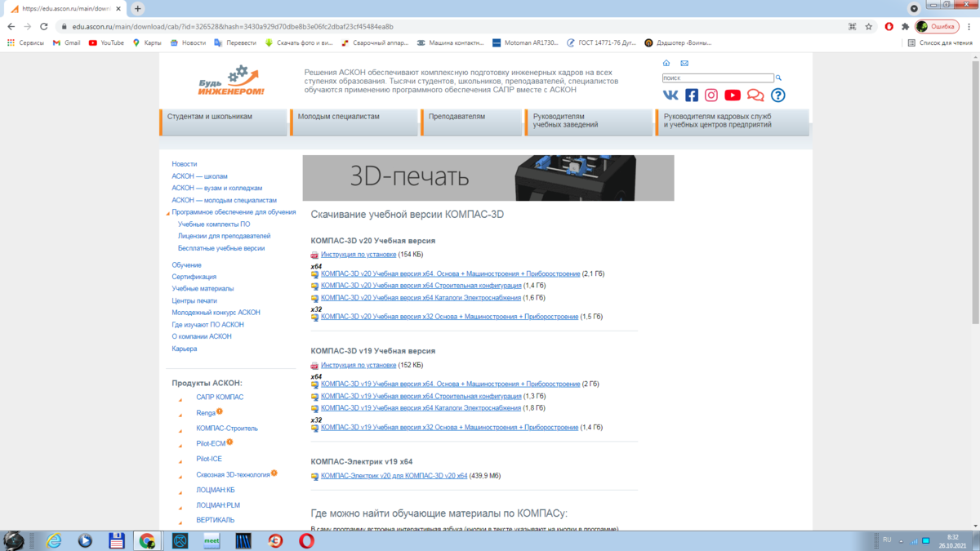Open the Сертификация sidebar link
Image resolution: width=980 pixels, height=551 pixels.
click(x=194, y=277)
